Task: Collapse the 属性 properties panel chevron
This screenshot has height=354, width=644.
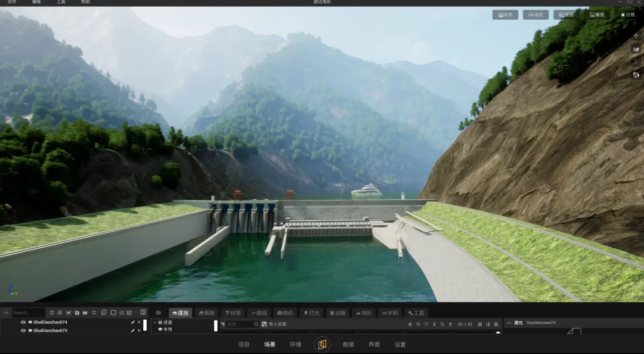Action: 509,323
